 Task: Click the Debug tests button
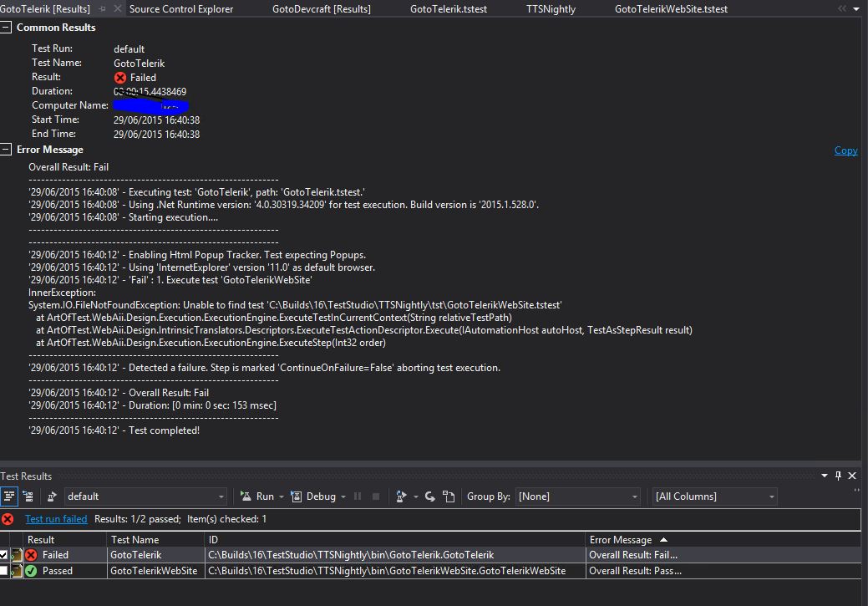point(314,497)
